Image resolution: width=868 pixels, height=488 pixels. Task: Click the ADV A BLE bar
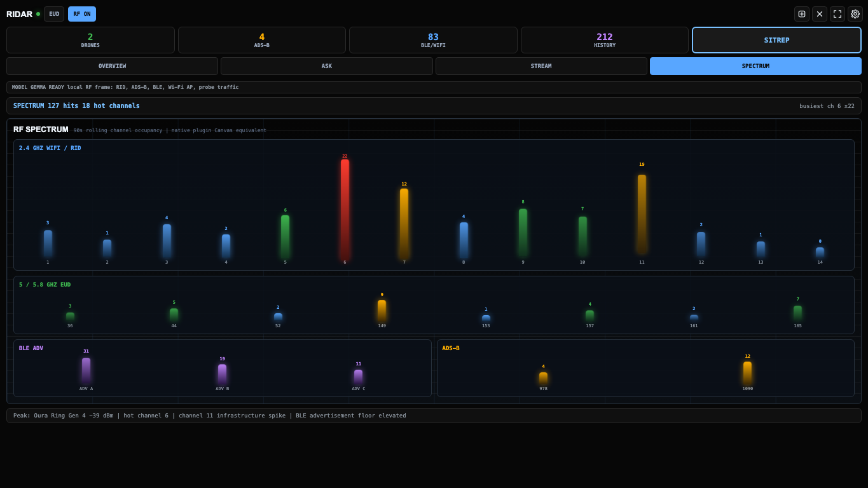tap(86, 371)
